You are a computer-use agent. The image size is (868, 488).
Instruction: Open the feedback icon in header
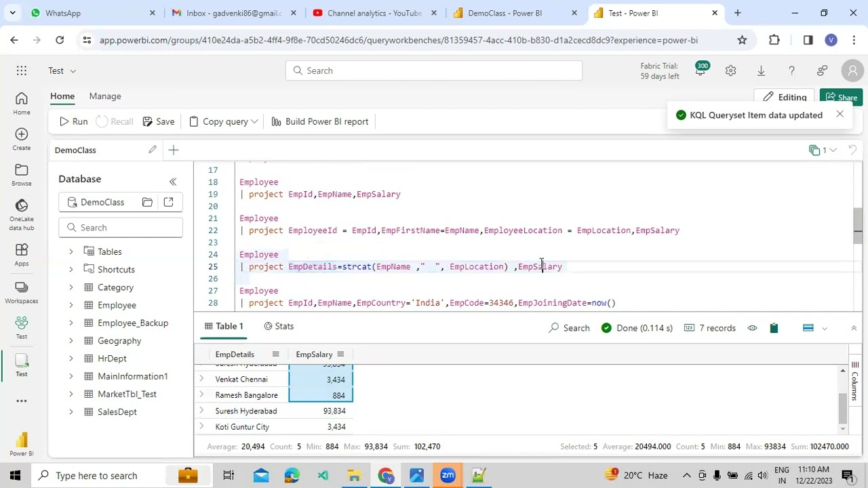pos(822,70)
